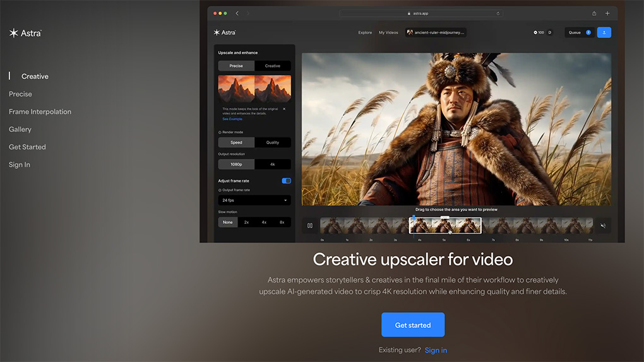Choose Speed render mode
The height and width of the screenshot is (362, 644).
236,143
